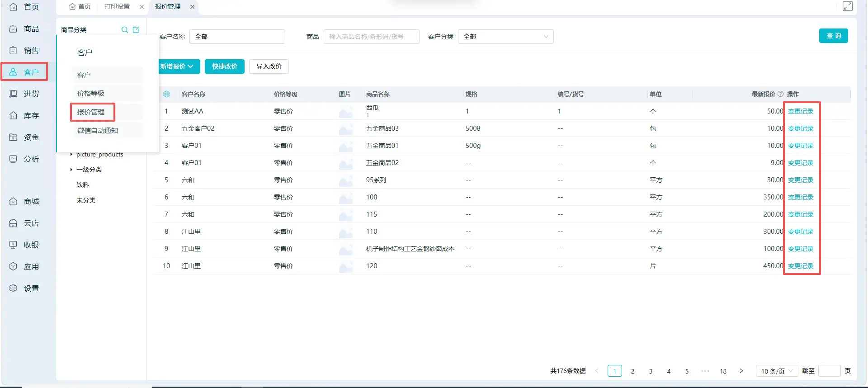This screenshot has width=868, height=388.
Task: Open 变更记录 for 五金商品03 row
Action: pyautogui.click(x=801, y=128)
